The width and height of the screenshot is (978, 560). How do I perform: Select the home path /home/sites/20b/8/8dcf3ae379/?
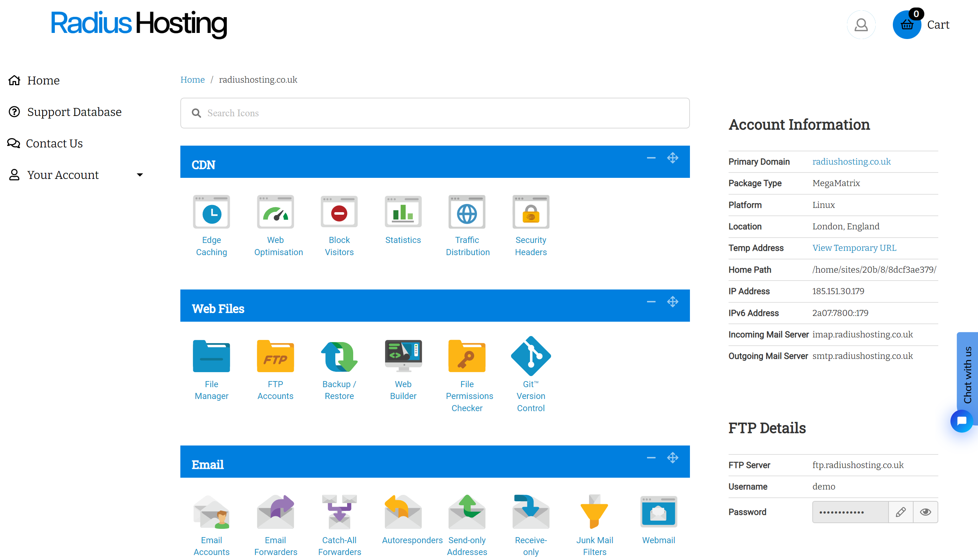point(874,269)
